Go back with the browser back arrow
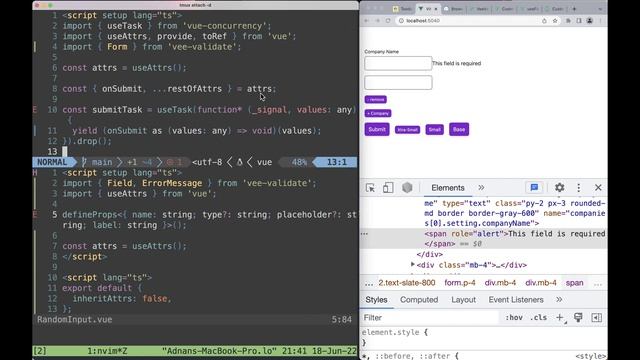The width and height of the screenshot is (640, 360). point(366,20)
